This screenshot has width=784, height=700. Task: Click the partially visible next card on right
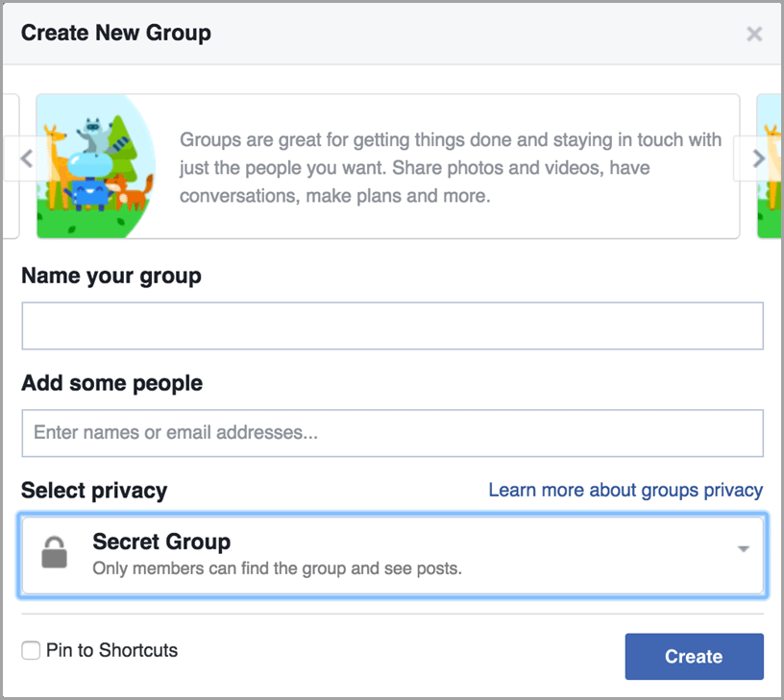pyautogui.click(x=770, y=166)
